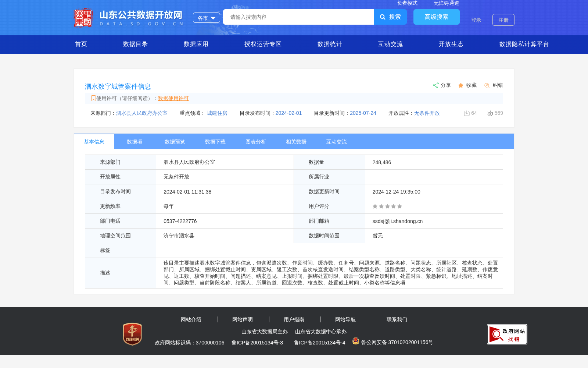The image size is (588, 368).
Task: Open 网站导航 footer link
Action: coord(345,319)
